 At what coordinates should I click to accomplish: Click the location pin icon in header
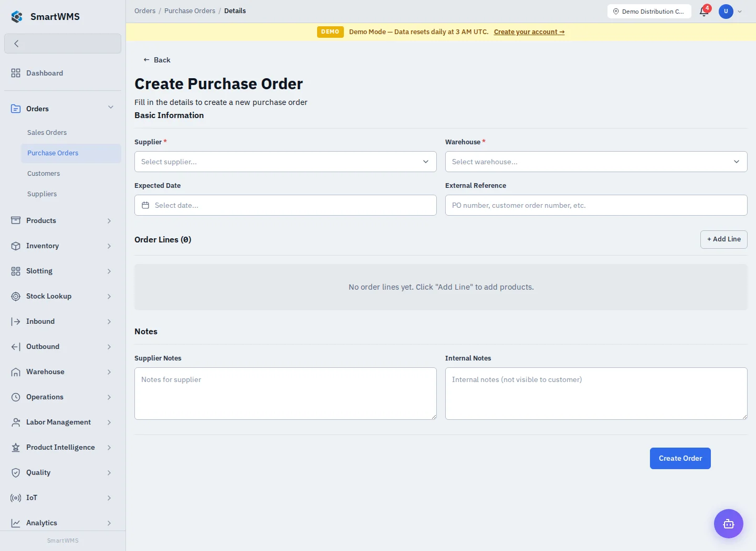616,11
